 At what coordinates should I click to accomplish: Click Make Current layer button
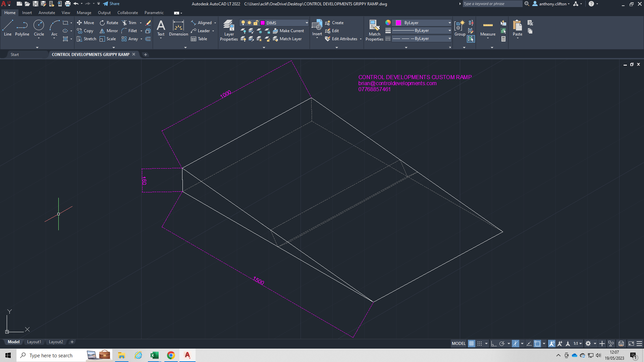288,31
